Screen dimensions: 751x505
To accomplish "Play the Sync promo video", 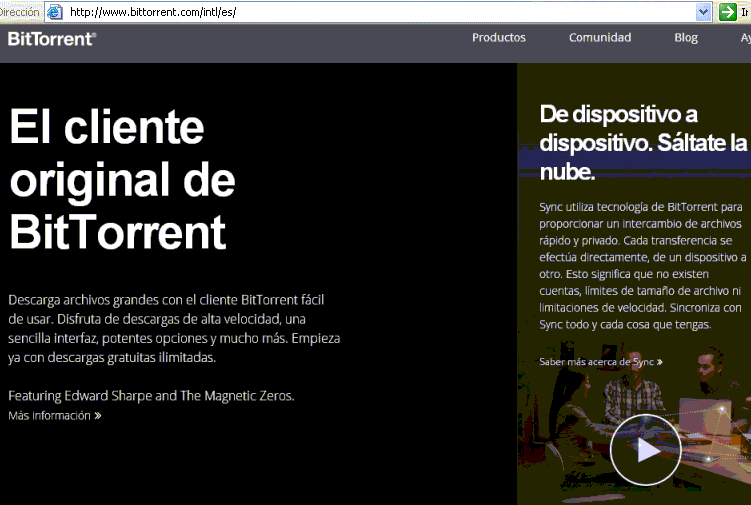I will point(645,450).
